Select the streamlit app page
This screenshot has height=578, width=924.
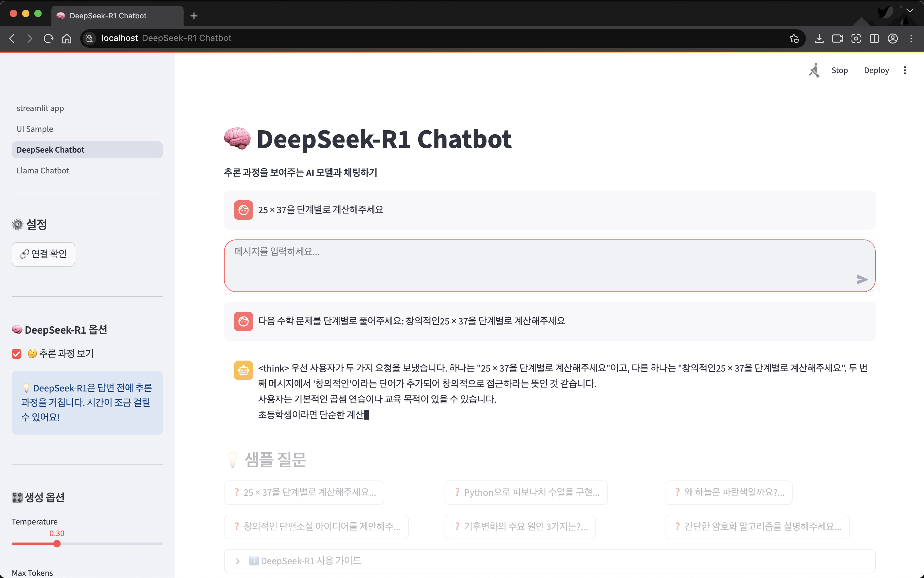pos(40,108)
